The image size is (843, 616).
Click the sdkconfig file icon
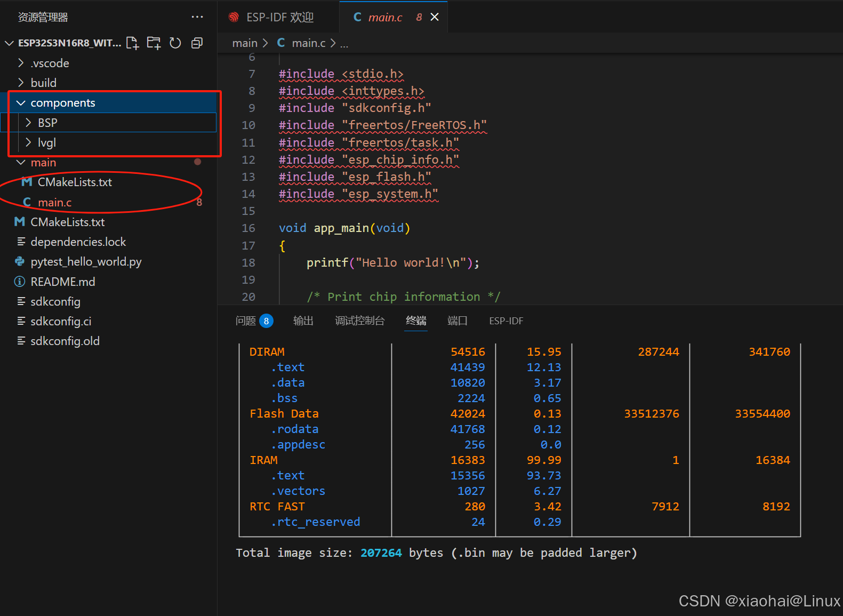[21, 301]
